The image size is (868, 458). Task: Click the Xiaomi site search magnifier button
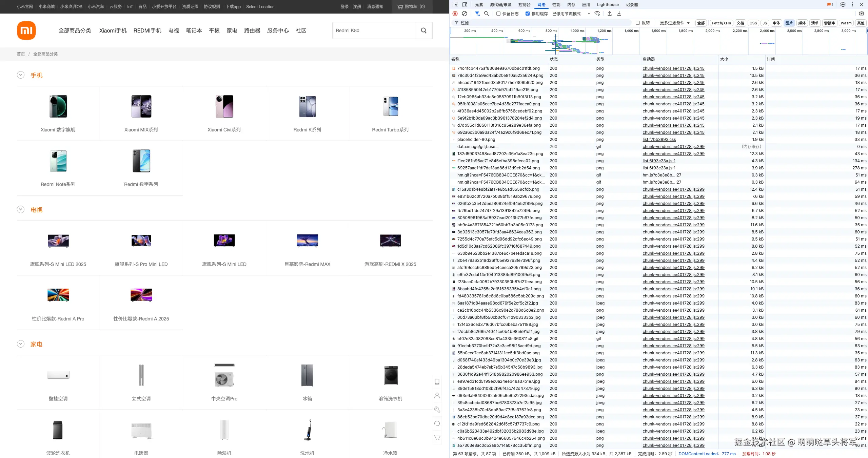[423, 30]
